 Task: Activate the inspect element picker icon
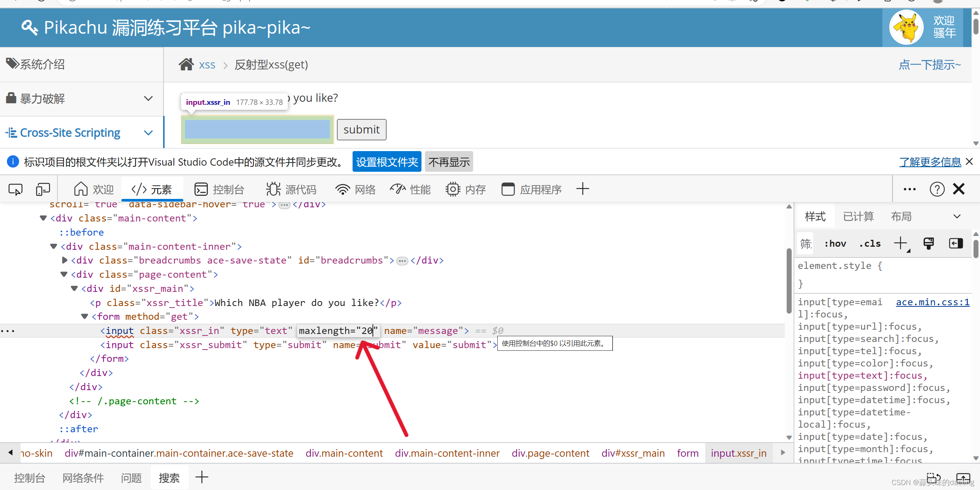[15, 189]
